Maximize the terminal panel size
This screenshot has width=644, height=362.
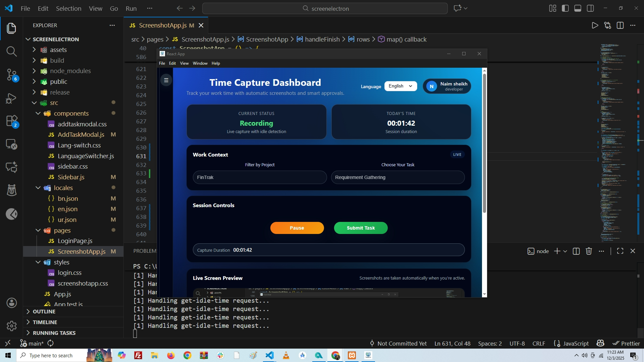click(620, 251)
